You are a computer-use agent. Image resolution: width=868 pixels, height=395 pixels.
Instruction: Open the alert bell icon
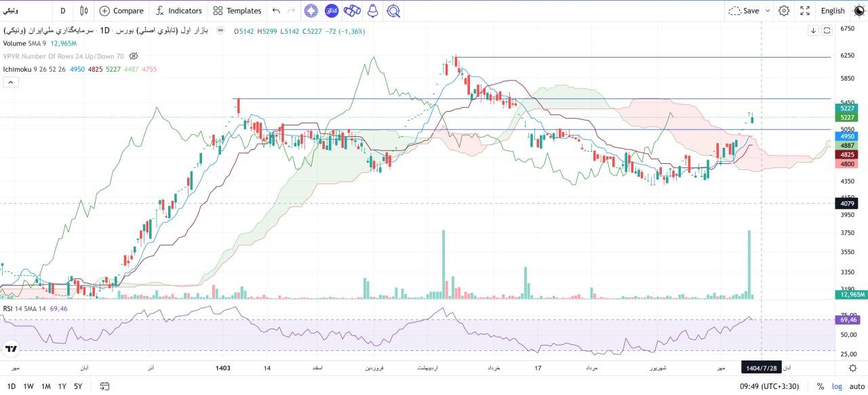pyautogui.click(x=372, y=11)
